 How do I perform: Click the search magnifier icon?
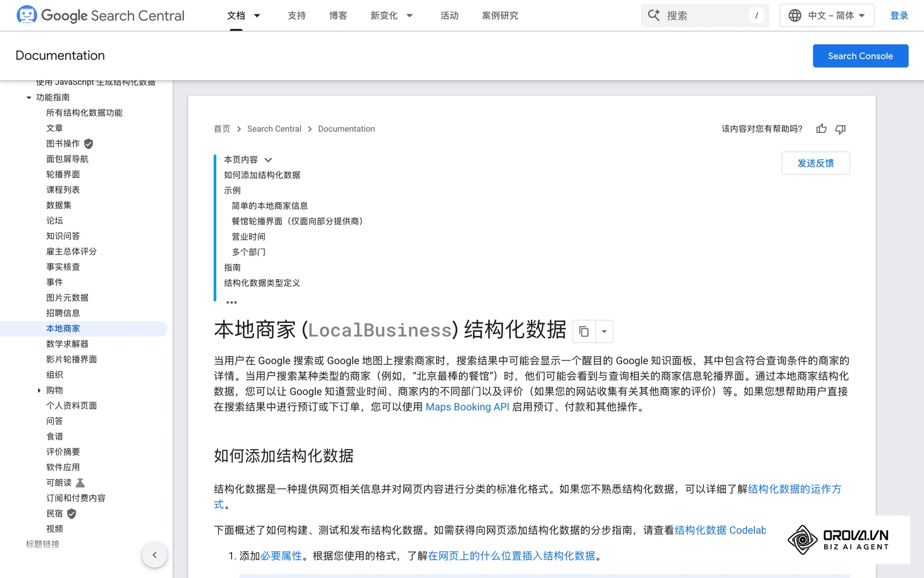click(x=654, y=15)
